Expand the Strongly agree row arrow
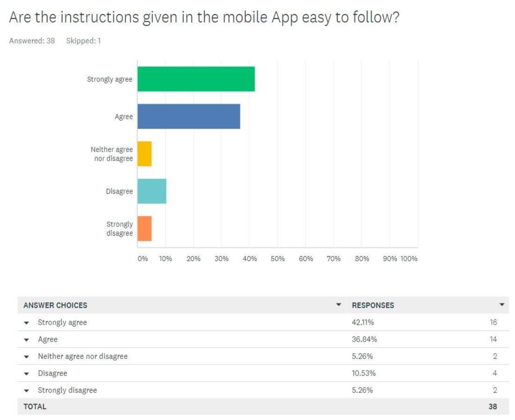Image resolution: width=515 pixels, height=420 pixels. [x=26, y=323]
